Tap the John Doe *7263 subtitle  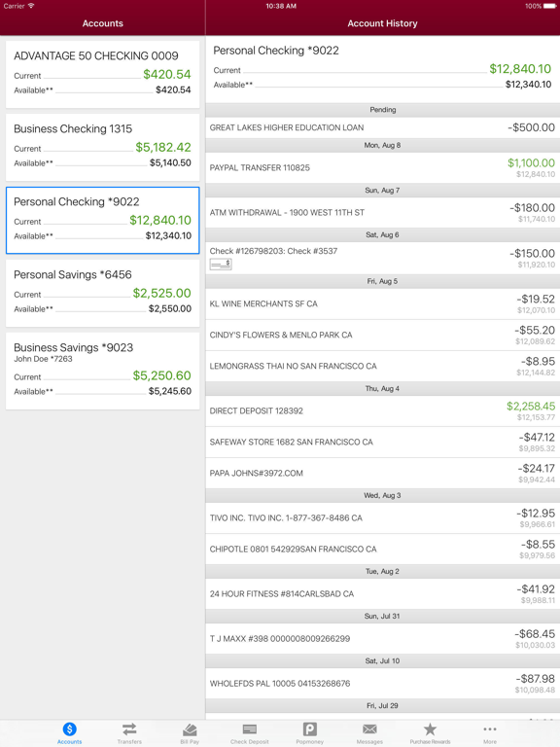(43, 359)
